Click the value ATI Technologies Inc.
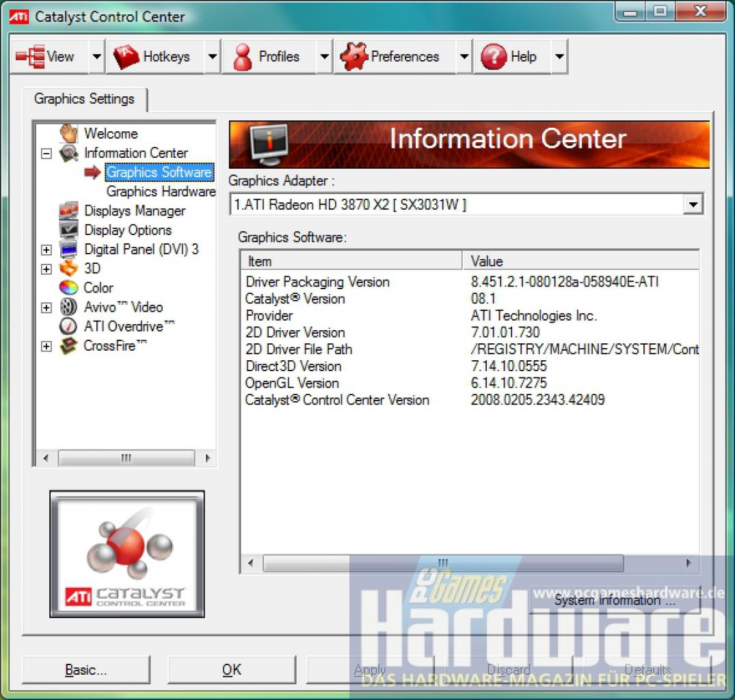The height and width of the screenshot is (700, 735). pos(534,315)
